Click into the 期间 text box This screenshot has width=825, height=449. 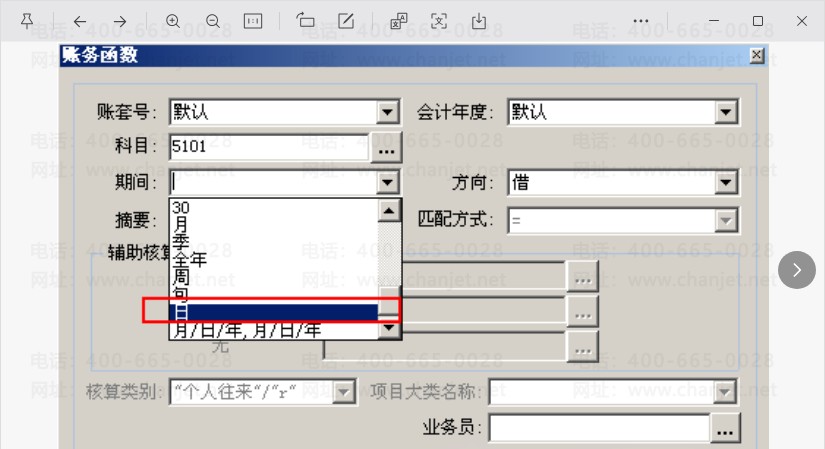point(274,183)
